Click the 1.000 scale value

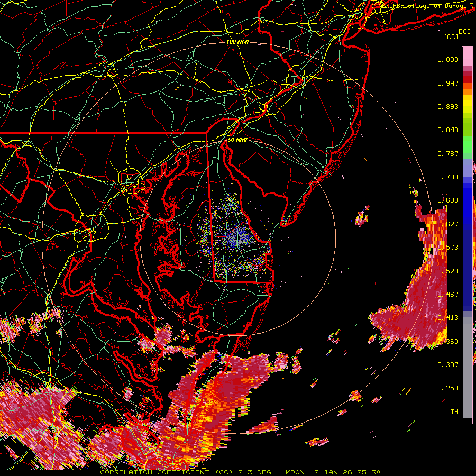pyautogui.click(x=448, y=60)
